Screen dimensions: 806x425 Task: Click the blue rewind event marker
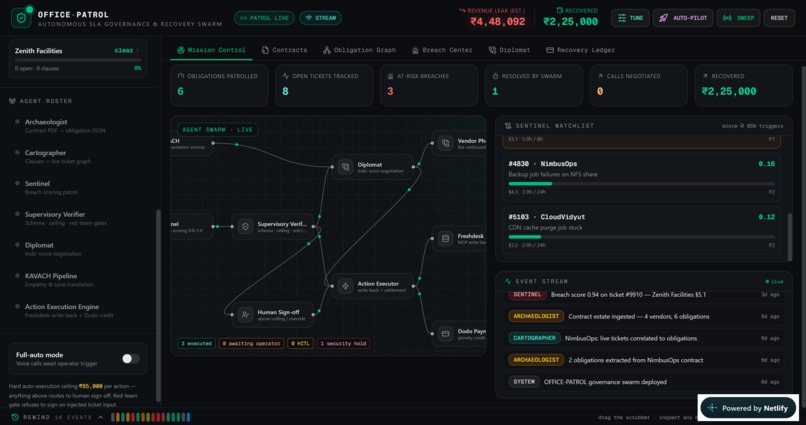(x=188, y=417)
